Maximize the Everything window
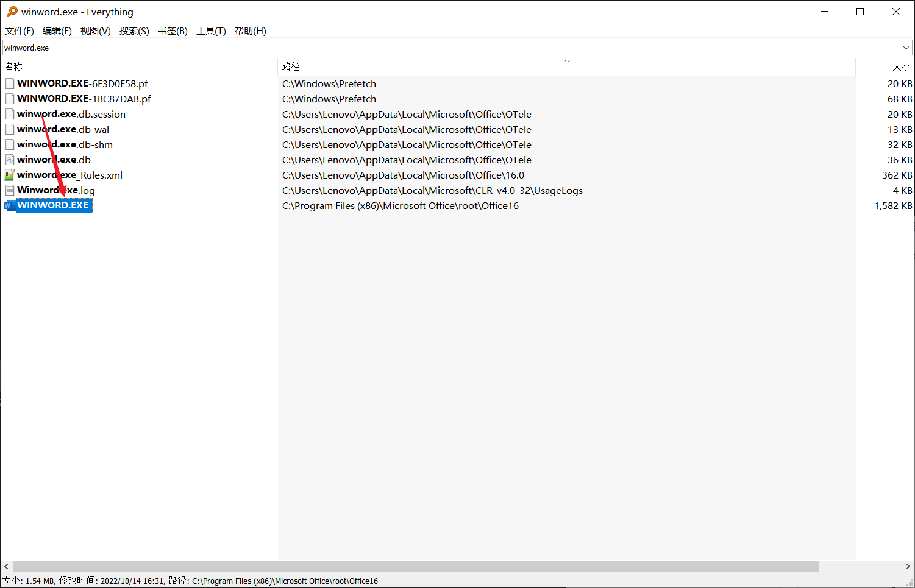The image size is (915, 588). (860, 12)
